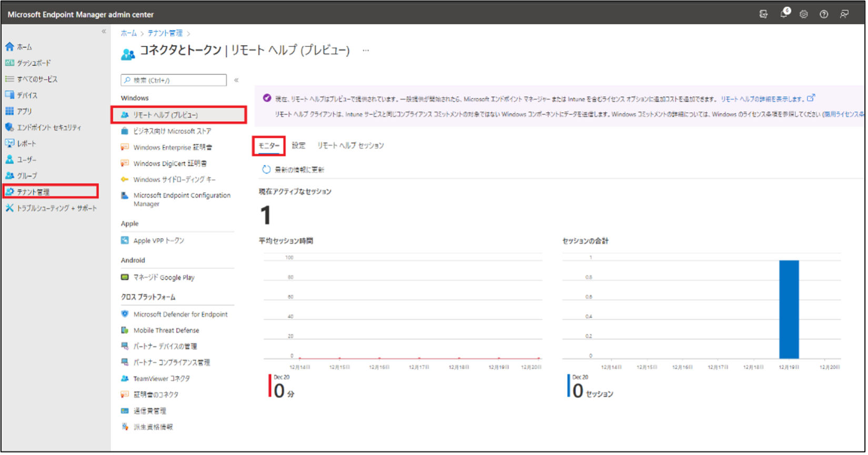Open the ellipsis more options beside title
Viewport: 868px width, 455px height.
pos(366,51)
